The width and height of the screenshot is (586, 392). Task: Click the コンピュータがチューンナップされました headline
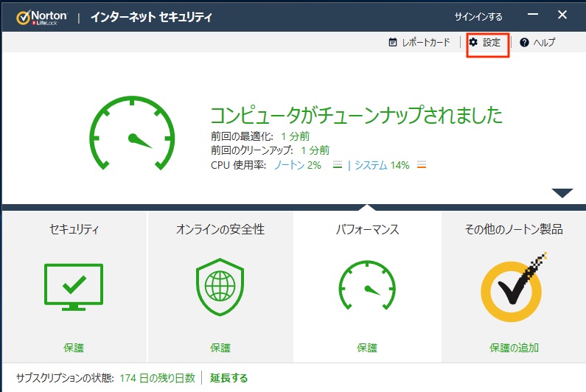357,115
